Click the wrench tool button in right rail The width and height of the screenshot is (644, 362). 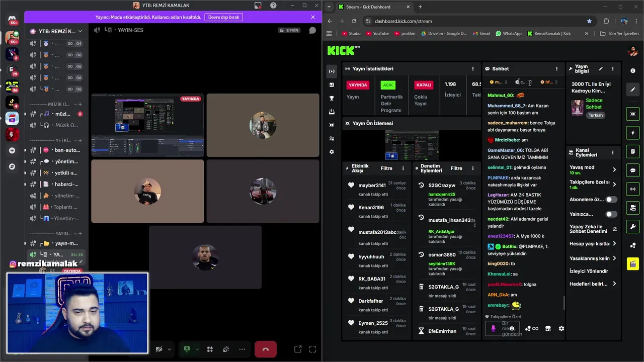633,226
